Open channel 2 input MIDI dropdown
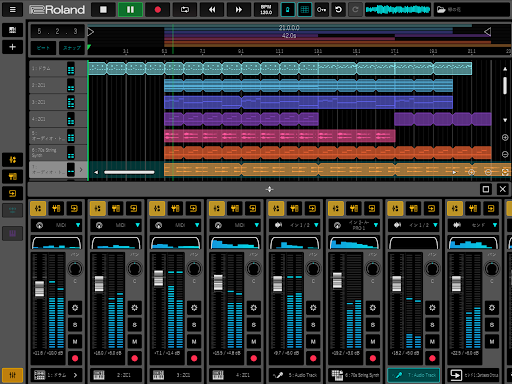512x384 pixels. (x=116, y=225)
